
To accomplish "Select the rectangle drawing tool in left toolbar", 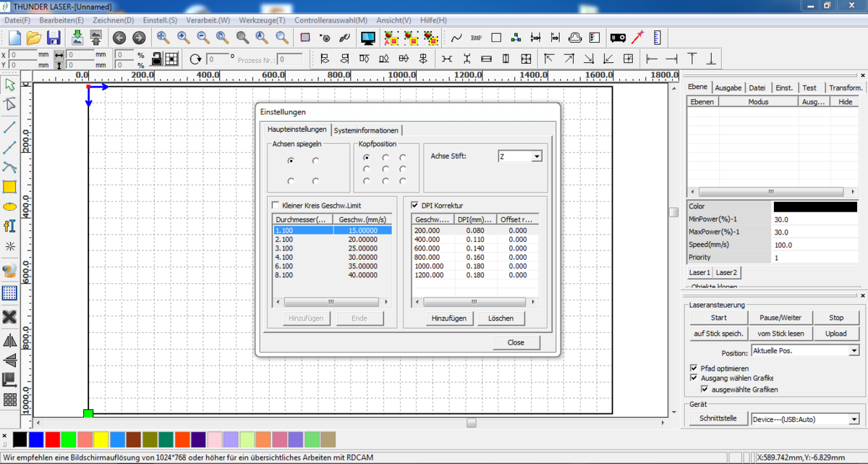I will 10,187.
